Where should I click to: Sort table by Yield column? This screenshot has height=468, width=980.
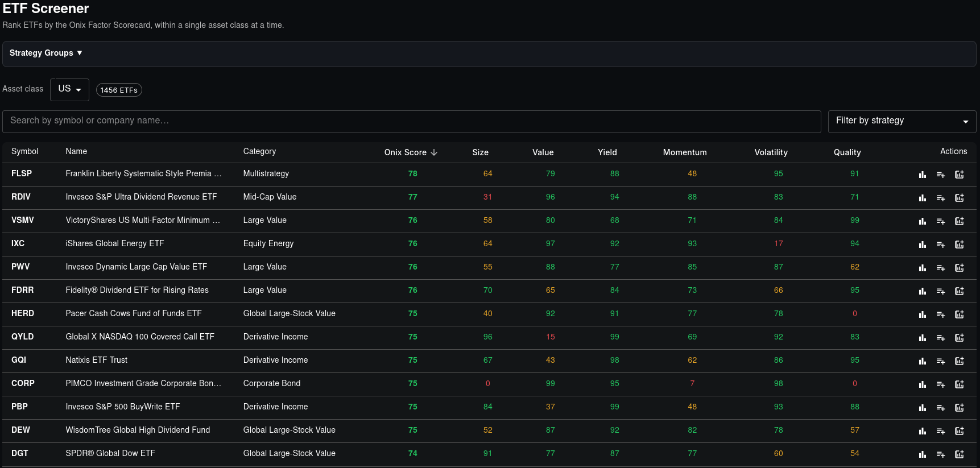pos(607,152)
